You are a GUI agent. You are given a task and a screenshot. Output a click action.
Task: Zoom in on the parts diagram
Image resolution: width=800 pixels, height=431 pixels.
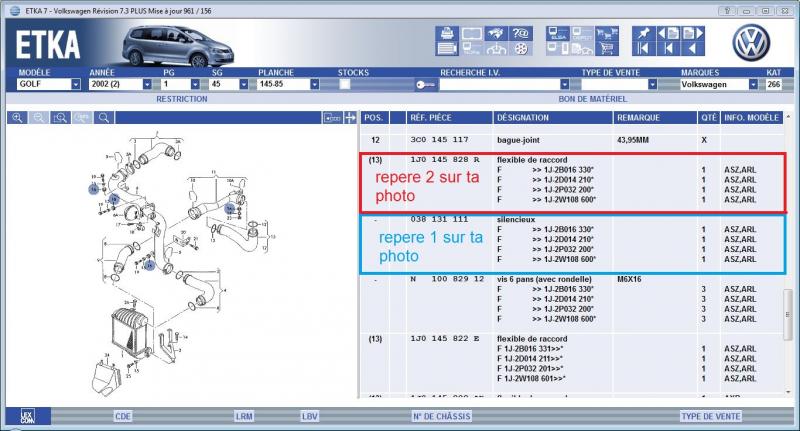[17, 118]
